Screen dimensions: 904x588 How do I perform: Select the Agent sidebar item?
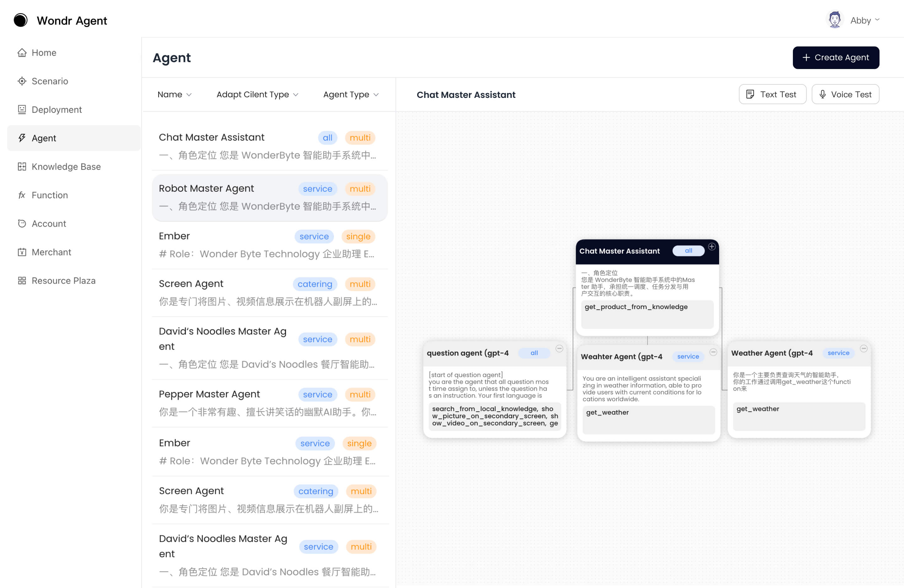pos(44,138)
